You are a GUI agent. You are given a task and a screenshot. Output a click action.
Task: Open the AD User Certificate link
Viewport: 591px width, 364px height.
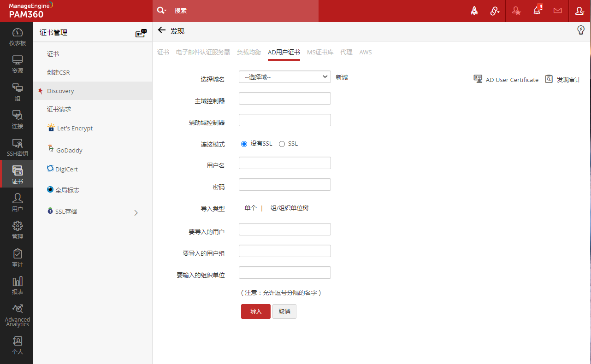point(506,80)
